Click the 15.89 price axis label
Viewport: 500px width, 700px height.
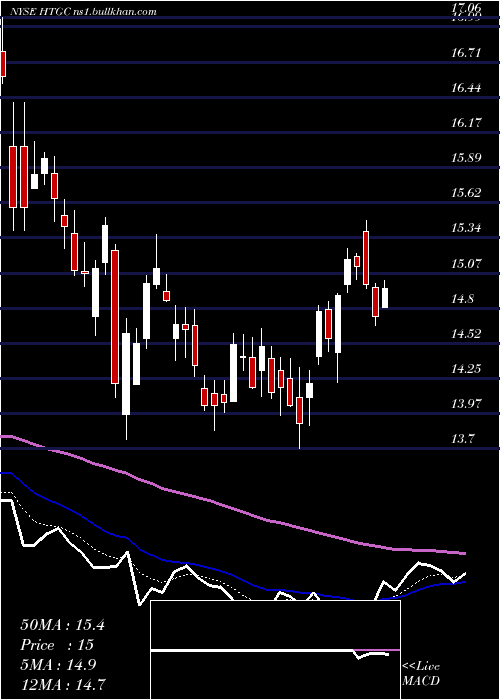coord(466,158)
